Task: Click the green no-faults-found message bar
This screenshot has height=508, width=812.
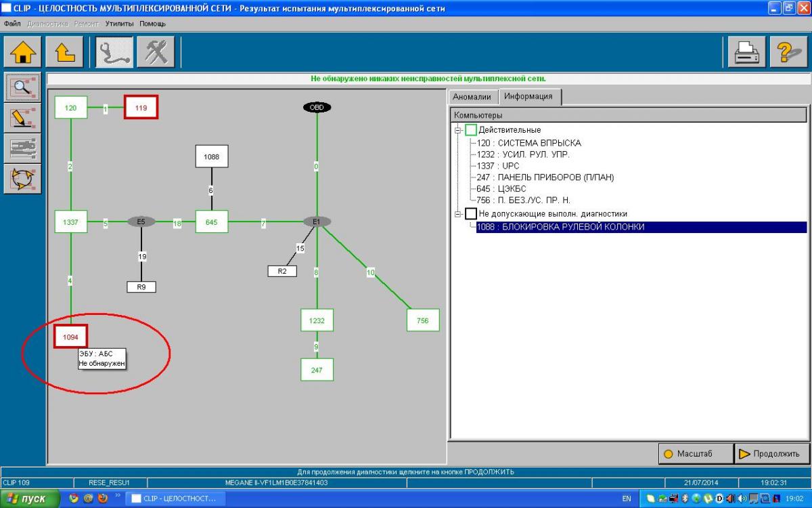Action: pyautogui.click(x=428, y=79)
